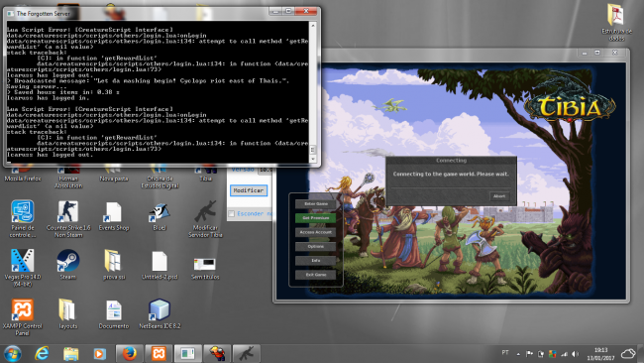Open Painel de controle desktop icon
Viewport: 644px width, 363px height.
[22, 219]
